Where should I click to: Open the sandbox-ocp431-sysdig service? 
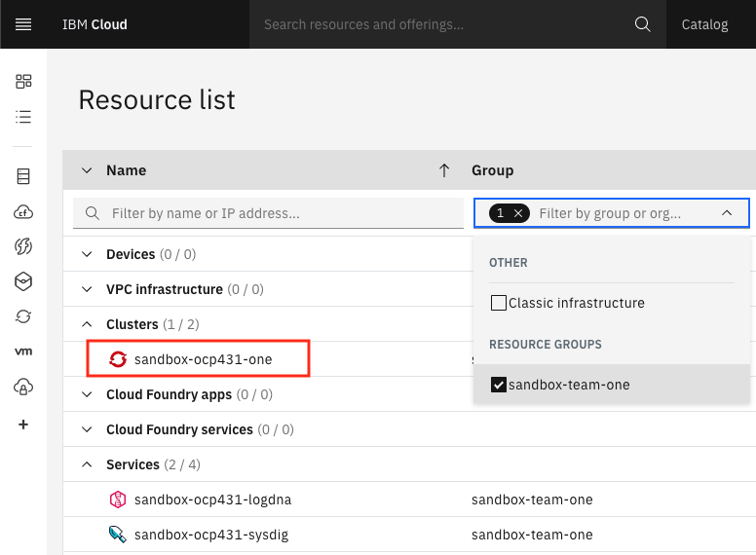pos(211,535)
